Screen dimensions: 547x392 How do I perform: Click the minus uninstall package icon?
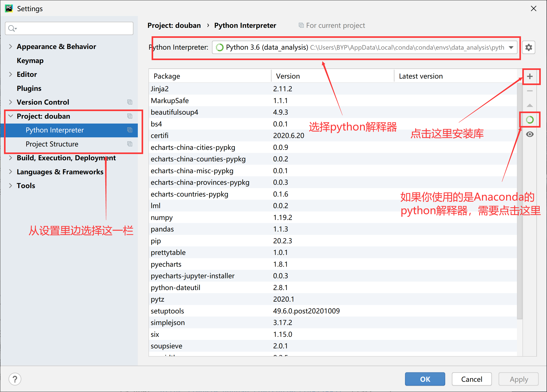coord(530,91)
